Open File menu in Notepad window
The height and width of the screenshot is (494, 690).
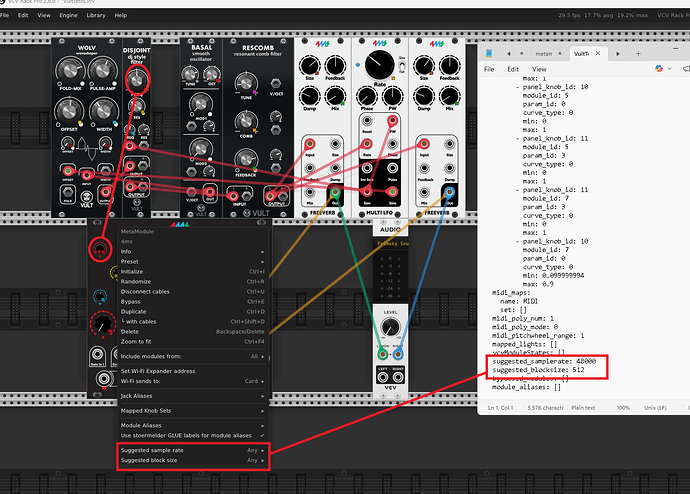click(489, 69)
